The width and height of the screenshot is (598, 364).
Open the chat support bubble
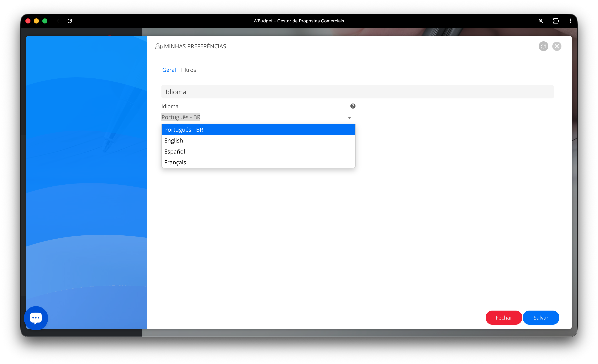point(36,318)
